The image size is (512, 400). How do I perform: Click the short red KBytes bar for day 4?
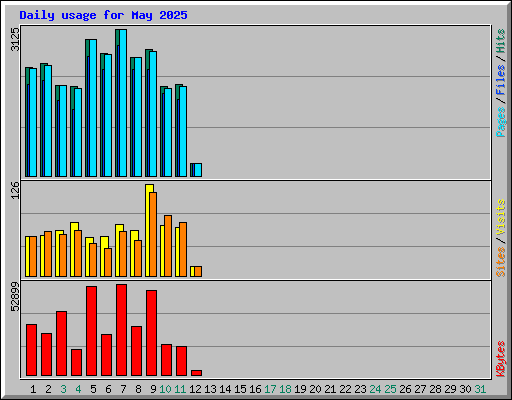click(76, 363)
